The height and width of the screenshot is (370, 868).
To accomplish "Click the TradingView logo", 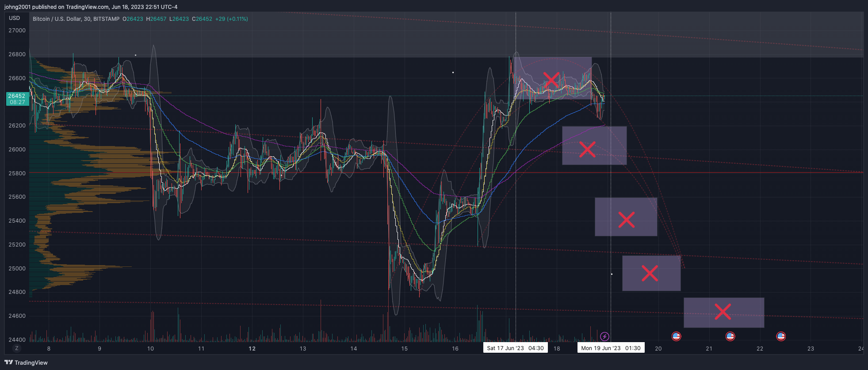I will [26, 362].
